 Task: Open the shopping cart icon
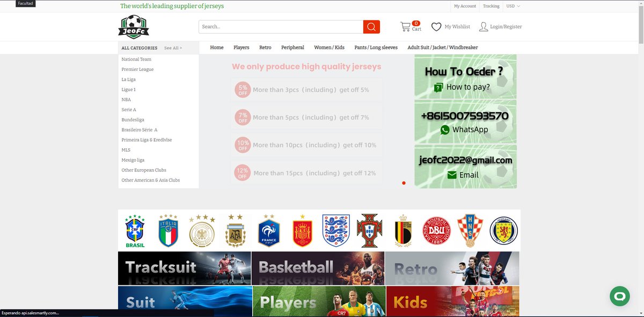point(405,26)
